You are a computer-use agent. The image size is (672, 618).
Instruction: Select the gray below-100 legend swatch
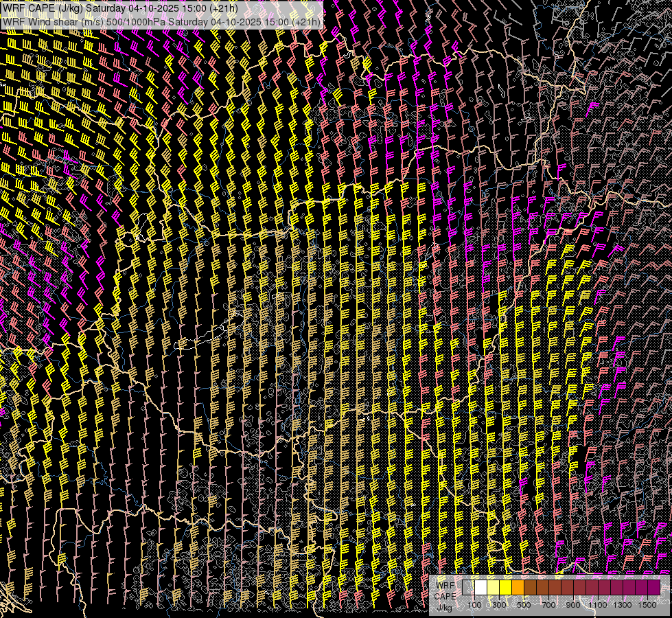(468, 587)
